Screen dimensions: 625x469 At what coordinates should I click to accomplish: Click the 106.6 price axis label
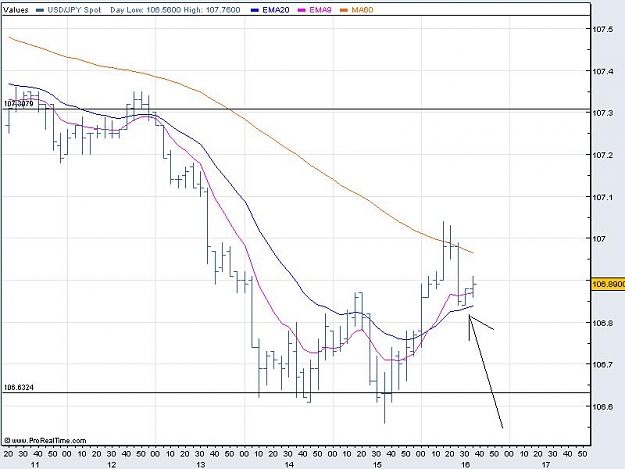(x=602, y=407)
